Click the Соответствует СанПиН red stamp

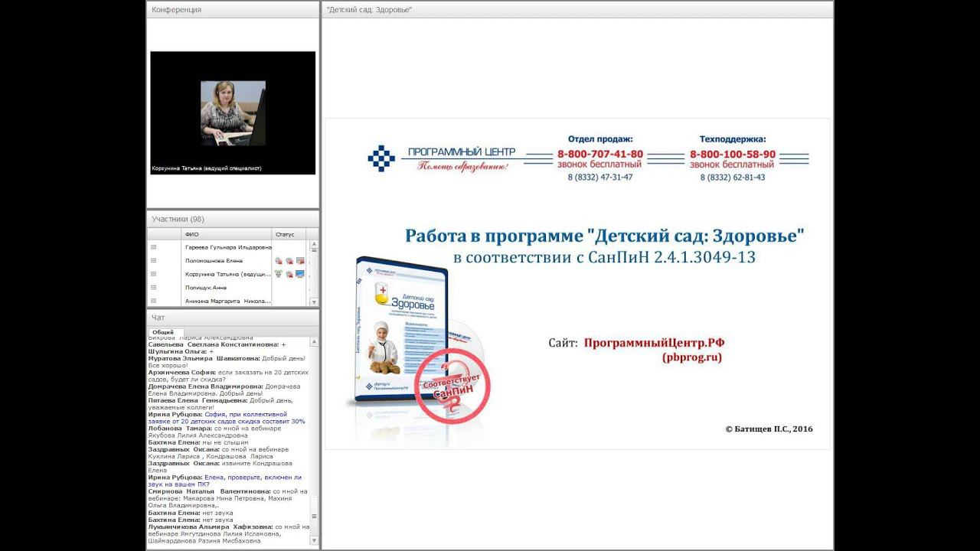point(452,386)
